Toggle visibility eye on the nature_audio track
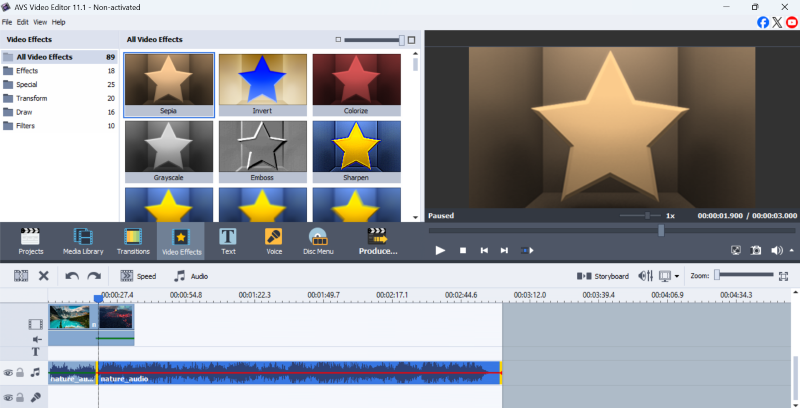The width and height of the screenshot is (800, 408). (x=9, y=373)
